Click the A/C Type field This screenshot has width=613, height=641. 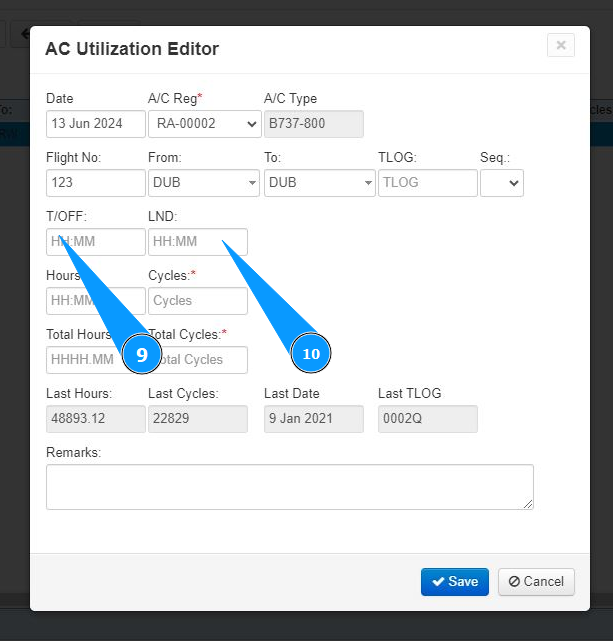coord(313,124)
